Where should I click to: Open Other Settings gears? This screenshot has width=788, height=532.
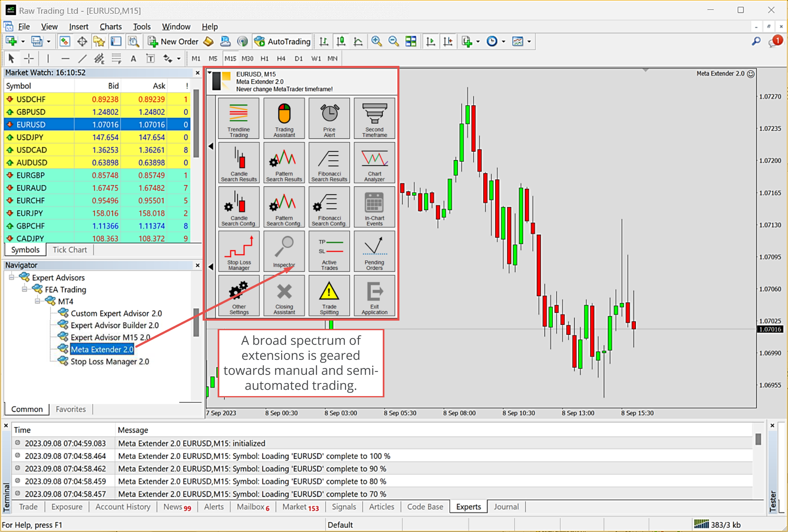(238, 296)
